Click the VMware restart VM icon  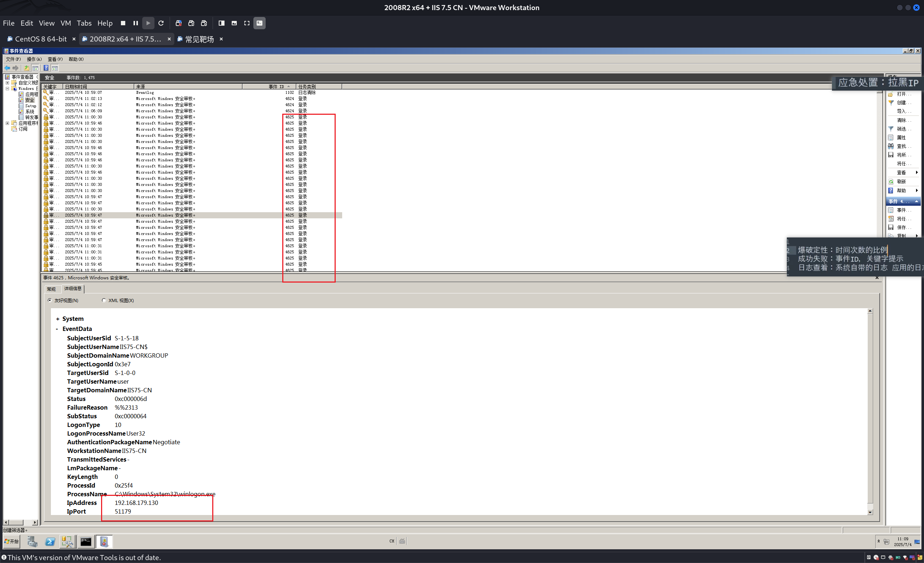(161, 23)
